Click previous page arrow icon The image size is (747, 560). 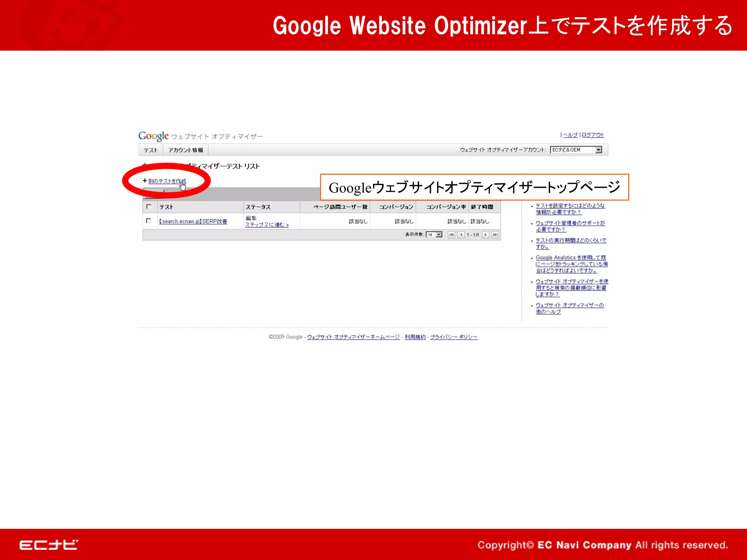click(x=461, y=235)
